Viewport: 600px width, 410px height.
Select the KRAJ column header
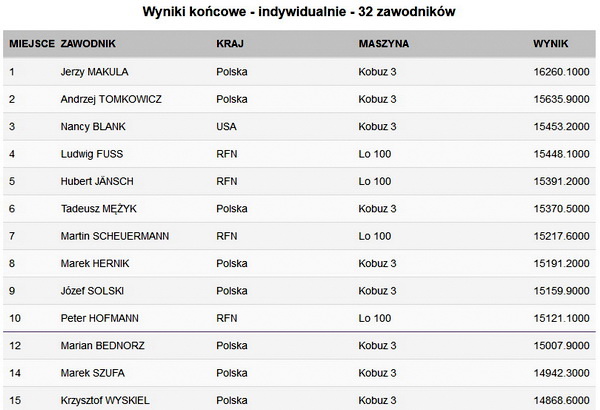[229, 45]
